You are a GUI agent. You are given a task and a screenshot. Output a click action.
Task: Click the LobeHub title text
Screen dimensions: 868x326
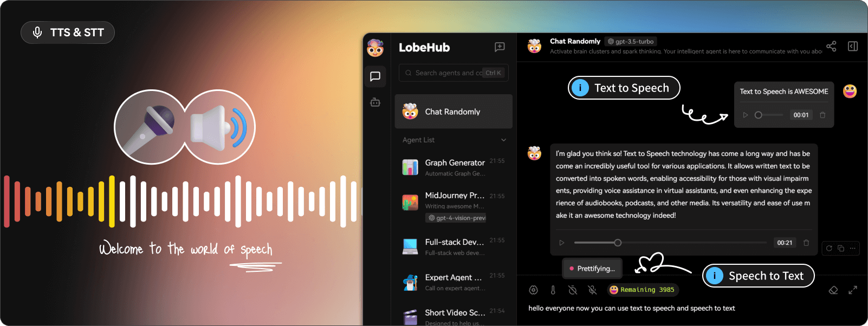tap(424, 47)
